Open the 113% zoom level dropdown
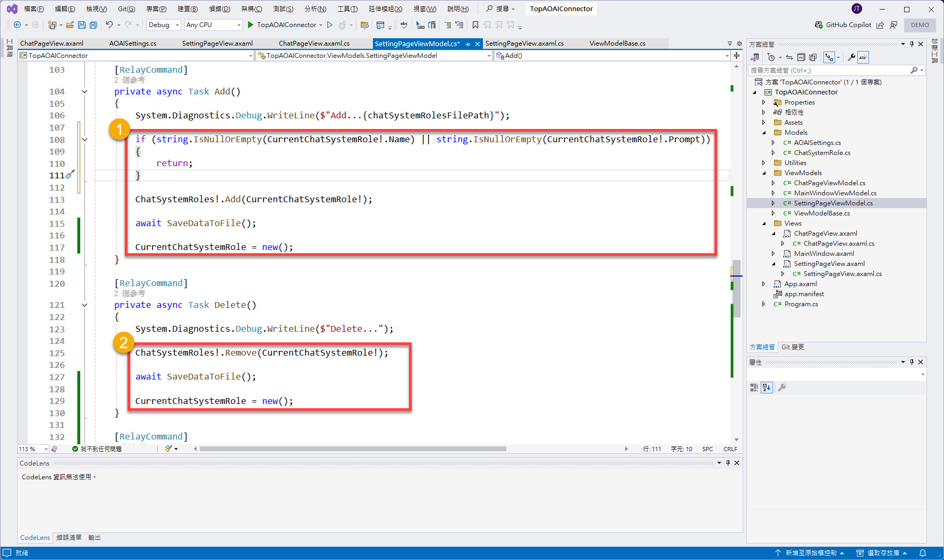944x560 pixels. pyautogui.click(x=33, y=449)
